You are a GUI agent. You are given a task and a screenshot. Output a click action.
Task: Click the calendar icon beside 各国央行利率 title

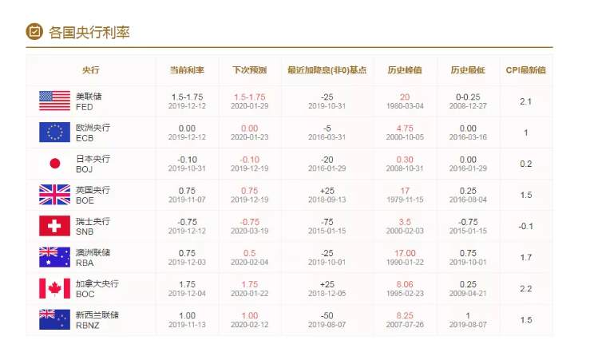(x=34, y=32)
